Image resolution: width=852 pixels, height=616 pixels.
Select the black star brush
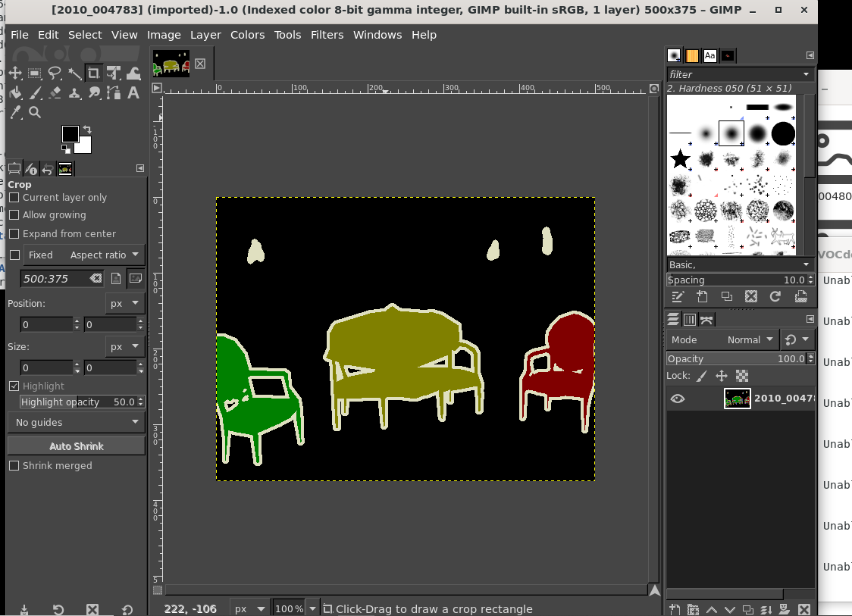pyautogui.click(x=680, y=159)
